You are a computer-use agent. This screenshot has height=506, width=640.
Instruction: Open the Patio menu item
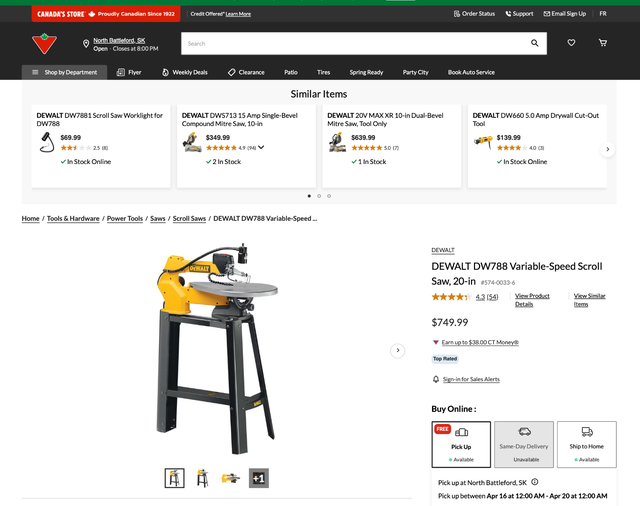[x=291, y=72]
